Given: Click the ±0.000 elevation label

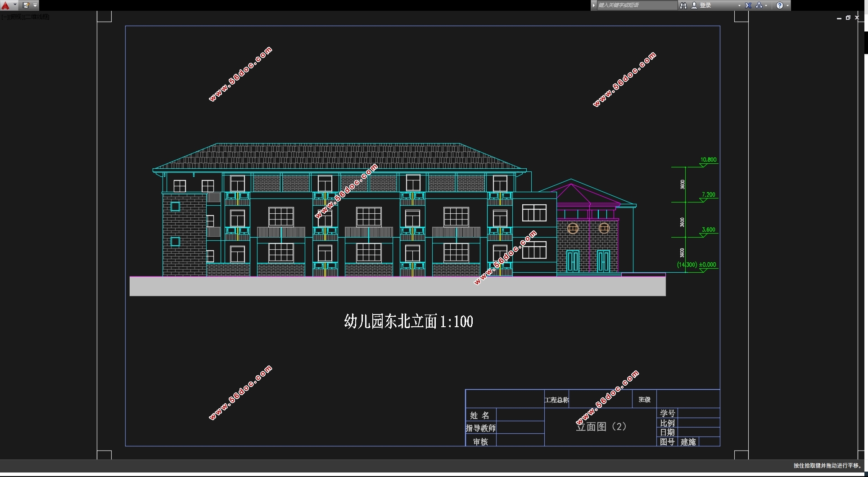Looking at the screenshot, I should (707, 265).
